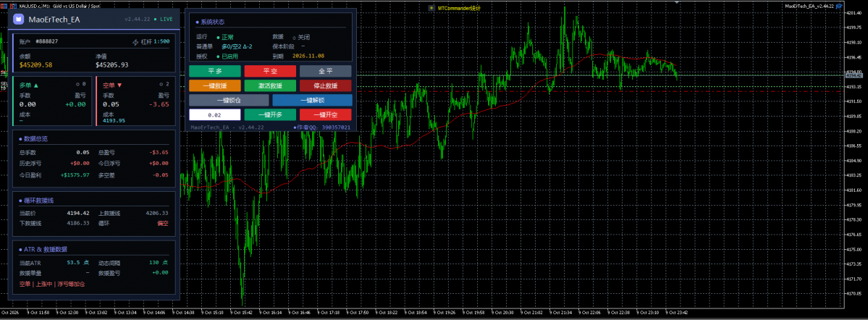Click the v2.44.22 version in panel header

coord(138,19)
